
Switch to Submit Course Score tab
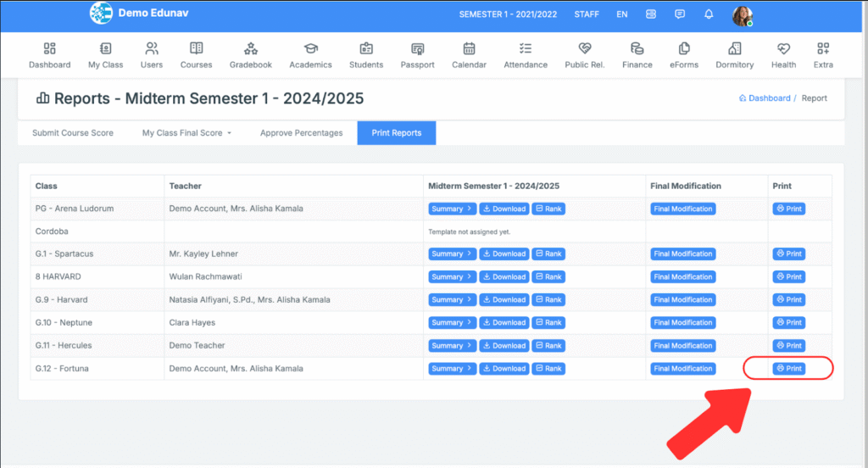click(73, 133)
